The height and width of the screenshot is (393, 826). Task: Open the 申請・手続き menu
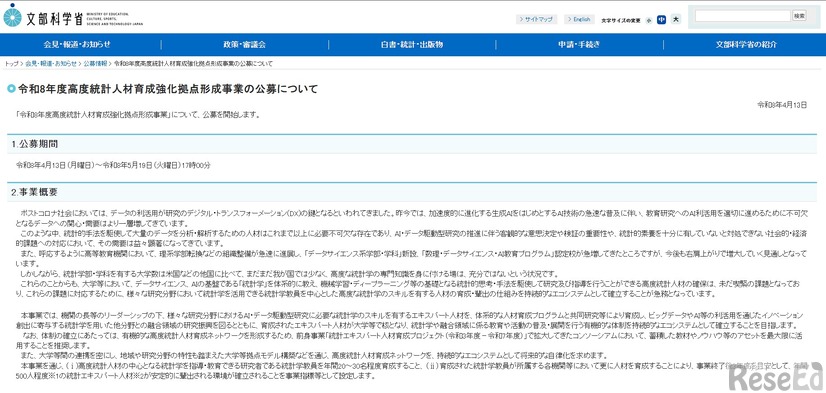tap(579, 45)
